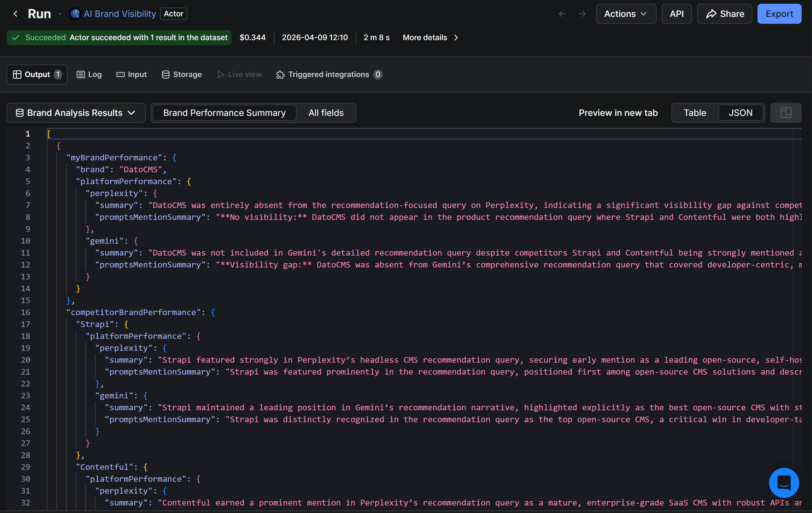The image size is (812, 513).
Task: Open Storage via the database icon
Action: (166, 74)
